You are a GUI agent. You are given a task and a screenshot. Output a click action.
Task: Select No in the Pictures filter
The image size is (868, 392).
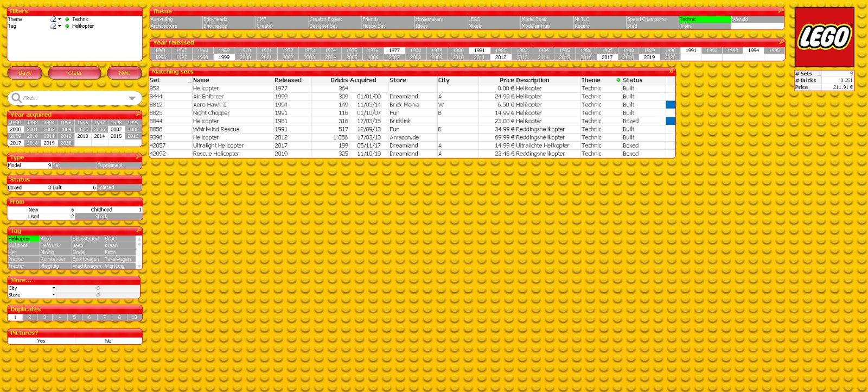tap(108, 341)
